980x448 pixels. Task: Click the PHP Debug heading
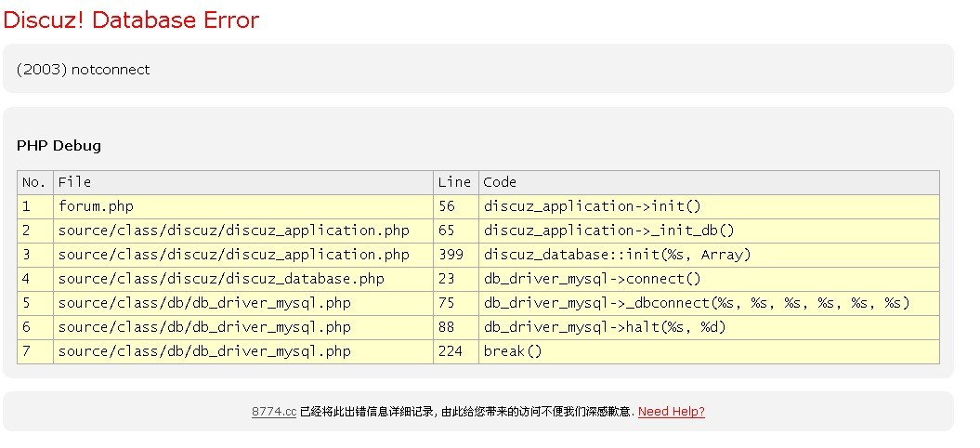(59, 146)
